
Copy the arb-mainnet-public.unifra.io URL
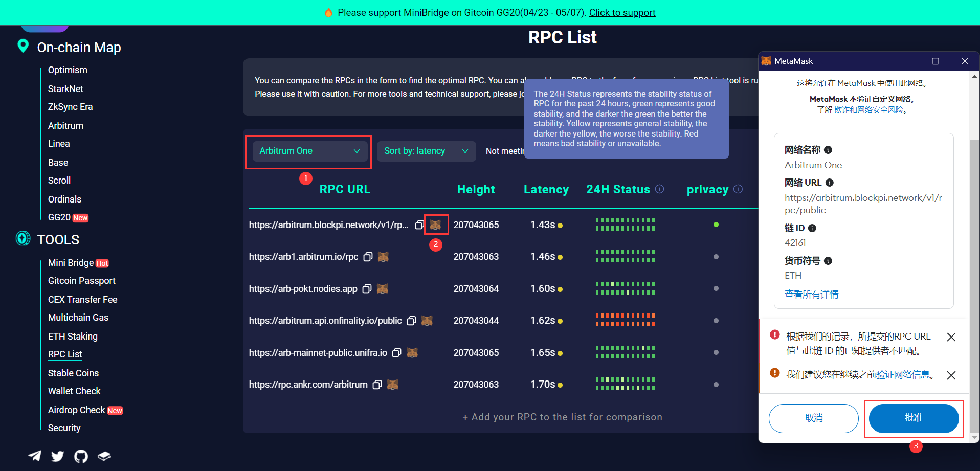pos(396,353)
